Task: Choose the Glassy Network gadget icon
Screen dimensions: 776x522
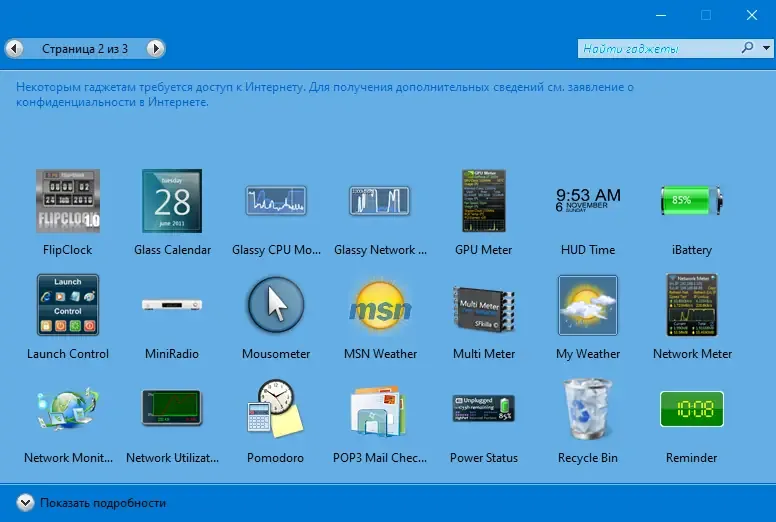Action: click(x=380, y=200)
